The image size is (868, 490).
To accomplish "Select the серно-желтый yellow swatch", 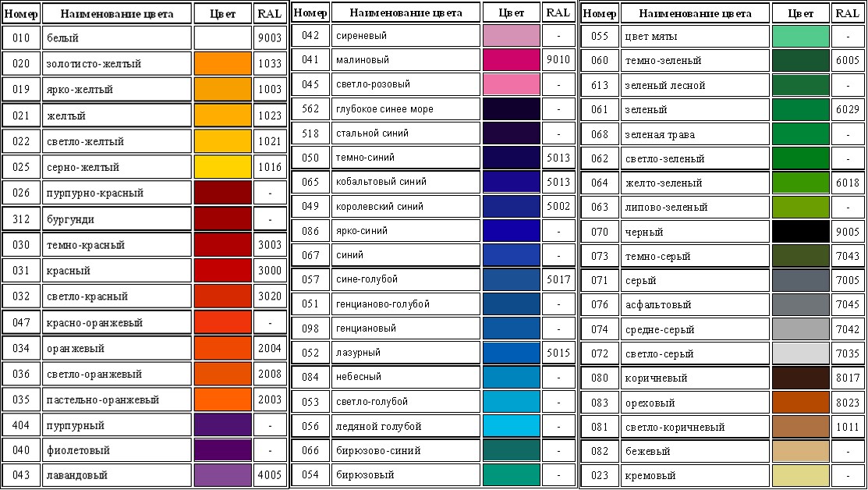I will [223, 167].
